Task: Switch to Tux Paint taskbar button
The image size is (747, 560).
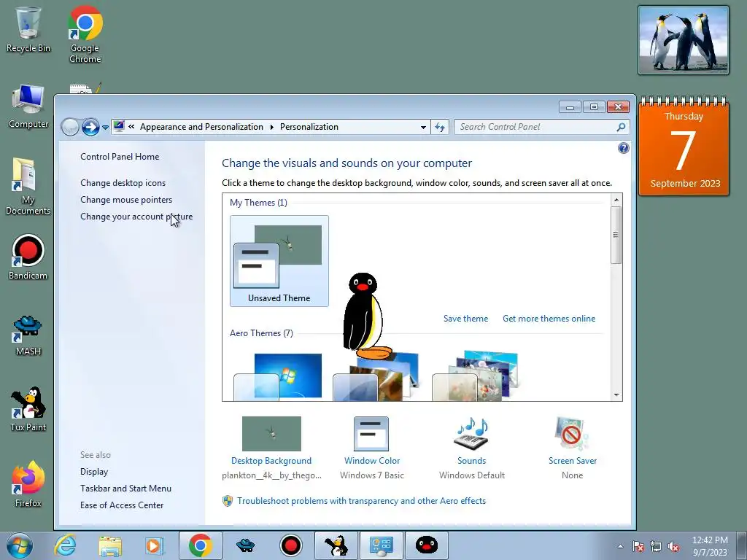Action: tap(336, 545)
